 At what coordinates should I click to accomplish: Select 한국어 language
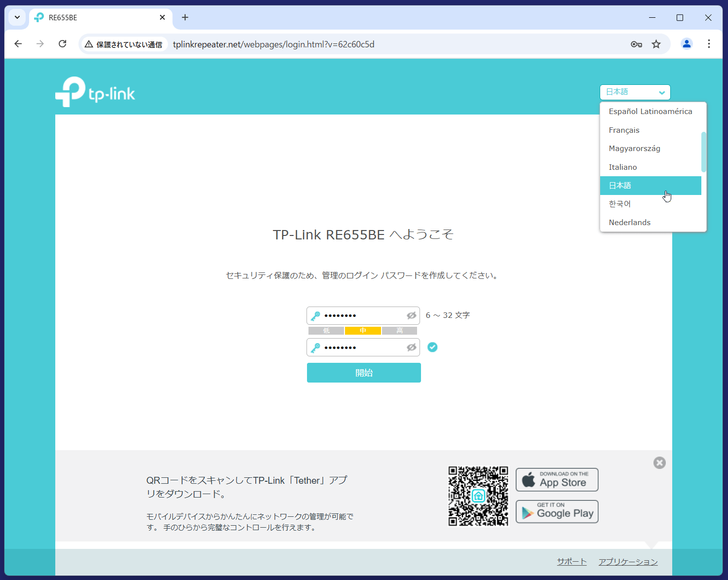click(651, 204)
